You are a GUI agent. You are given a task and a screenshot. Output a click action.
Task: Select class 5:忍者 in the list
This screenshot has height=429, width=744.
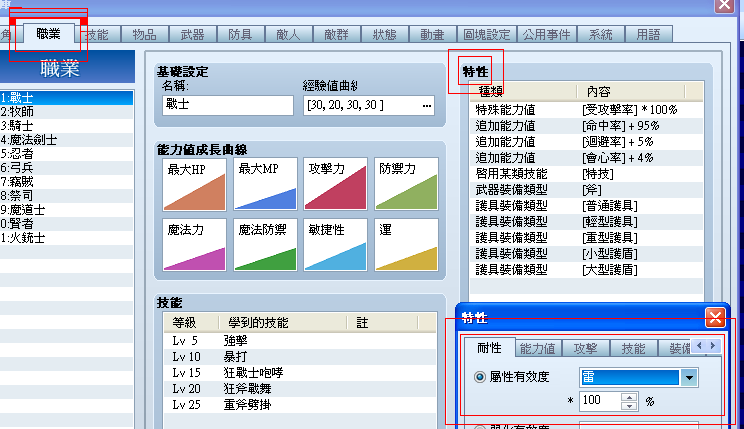click(66, 154)
